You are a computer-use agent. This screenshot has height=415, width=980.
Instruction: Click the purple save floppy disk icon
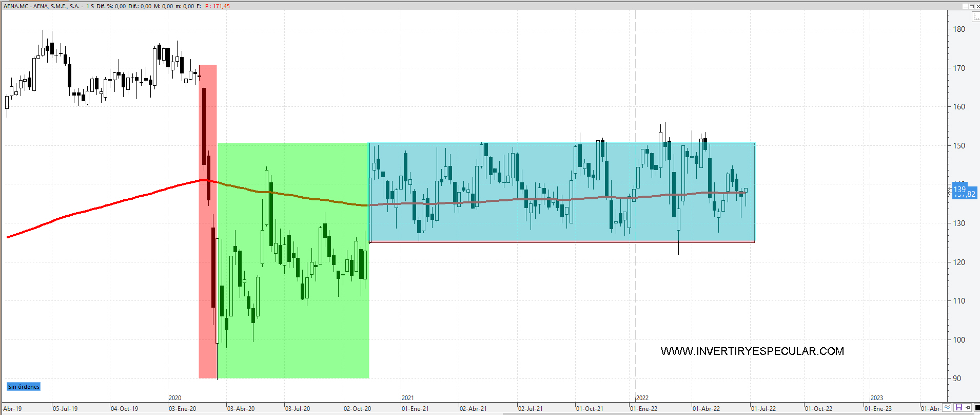pos(958,408)
